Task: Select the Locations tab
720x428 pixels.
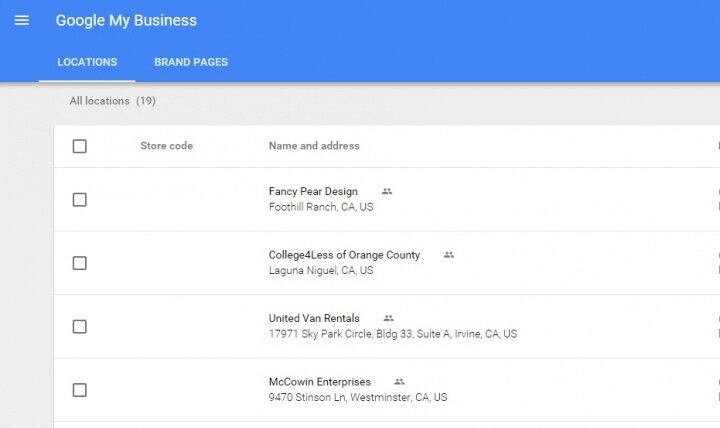Action: pos(87,62)
